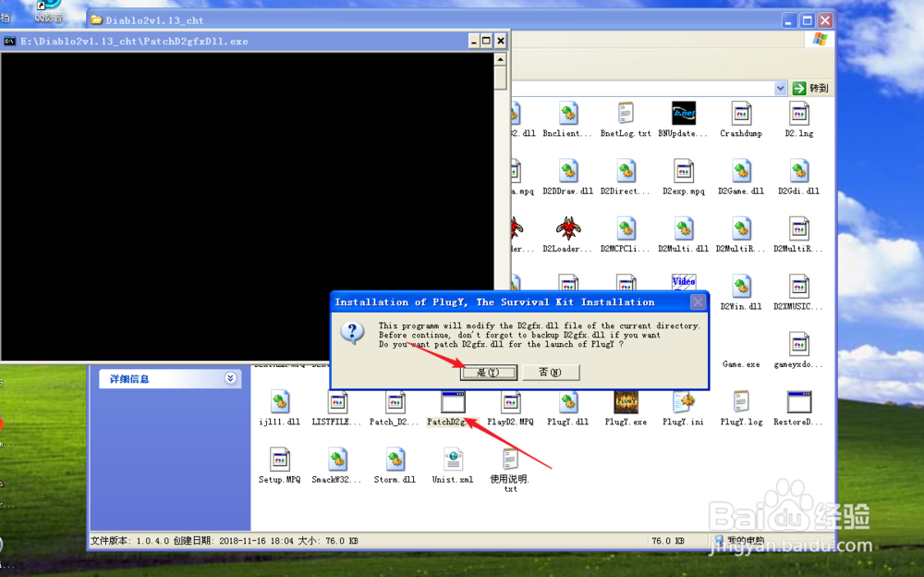Viewport: 924px width, 577px height.
Task: Click the question mark icon in dialog
Action: click(x=352, y=333)
